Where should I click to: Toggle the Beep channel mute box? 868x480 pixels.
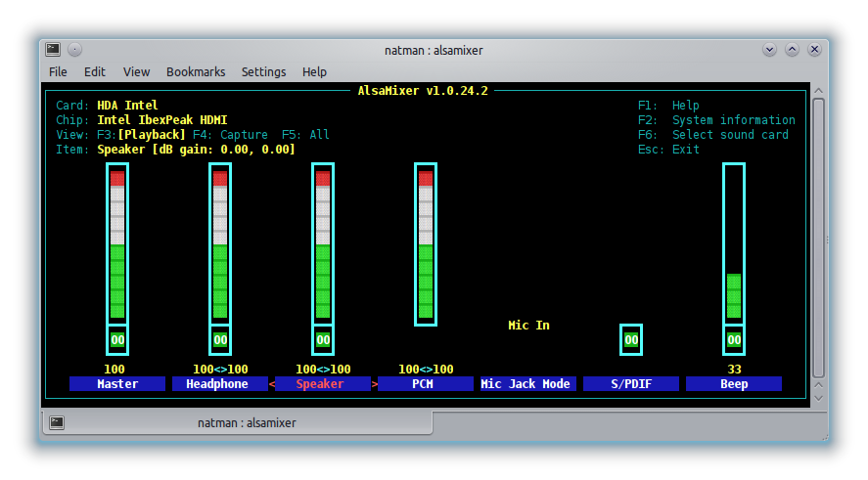click(734, 340)
